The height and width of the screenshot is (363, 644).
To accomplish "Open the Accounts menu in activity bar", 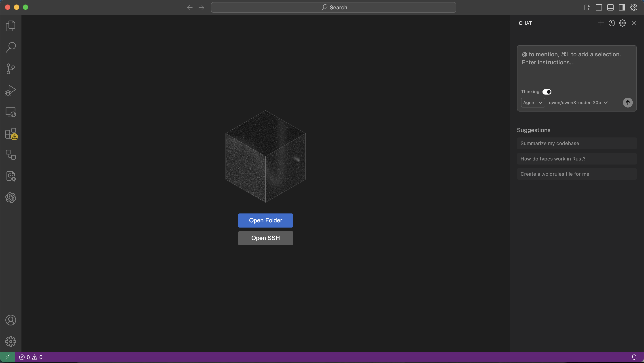I will [x=11, y=320].
